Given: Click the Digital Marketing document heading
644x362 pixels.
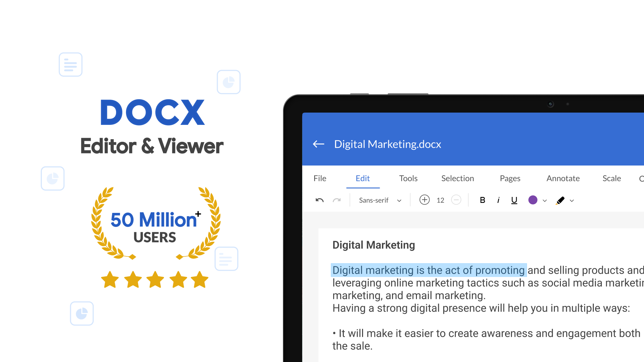Looking at the screenshot, I should click(374, 245).
